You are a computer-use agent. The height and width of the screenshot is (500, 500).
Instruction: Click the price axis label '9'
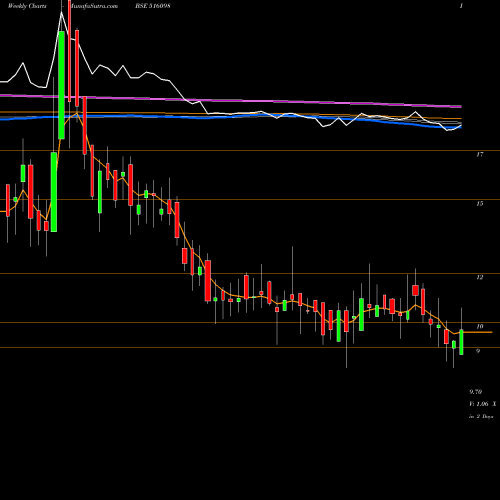pyautogui.click(x=478, y=351)
